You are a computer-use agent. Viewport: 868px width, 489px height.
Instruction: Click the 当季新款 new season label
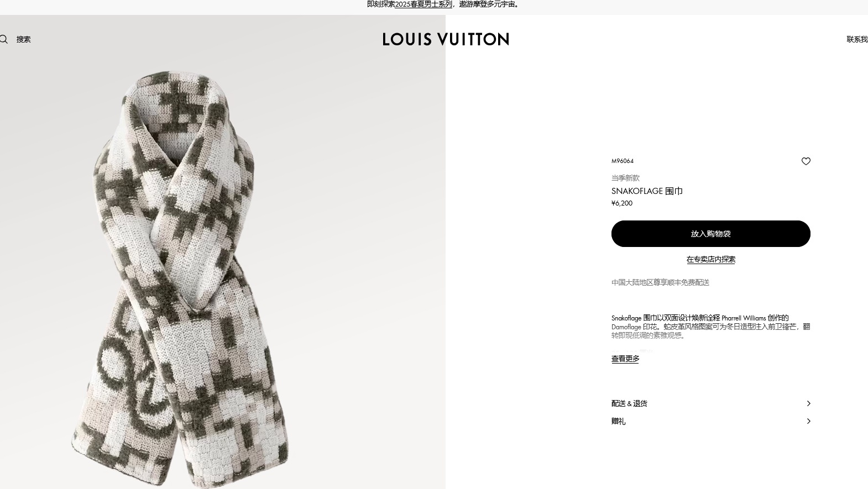point(625,178)
